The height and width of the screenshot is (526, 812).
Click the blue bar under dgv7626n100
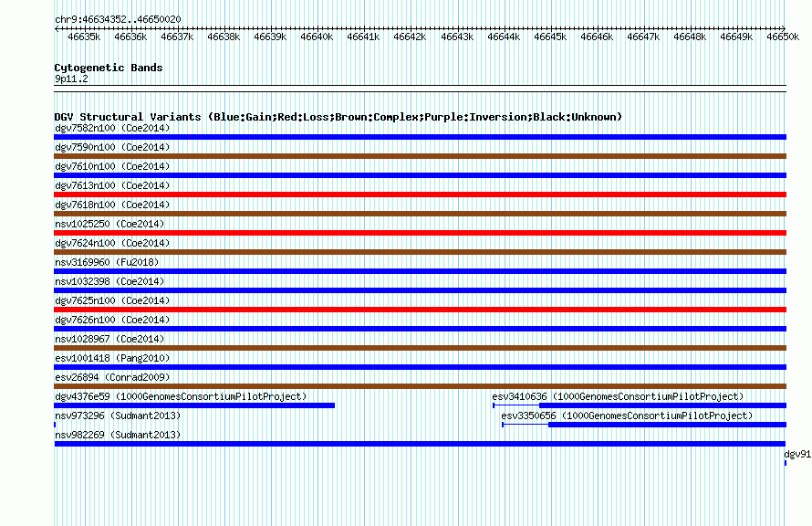point(420,329)
